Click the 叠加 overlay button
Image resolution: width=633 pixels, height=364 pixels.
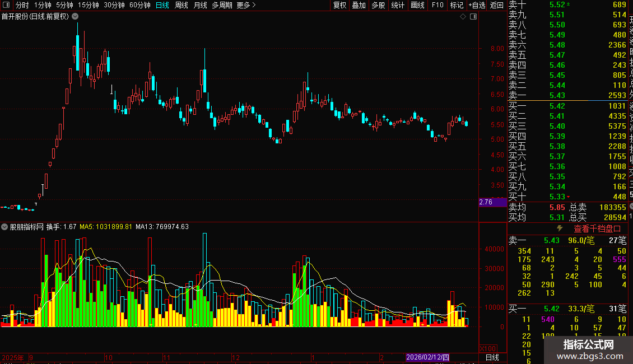pos(359,5)
